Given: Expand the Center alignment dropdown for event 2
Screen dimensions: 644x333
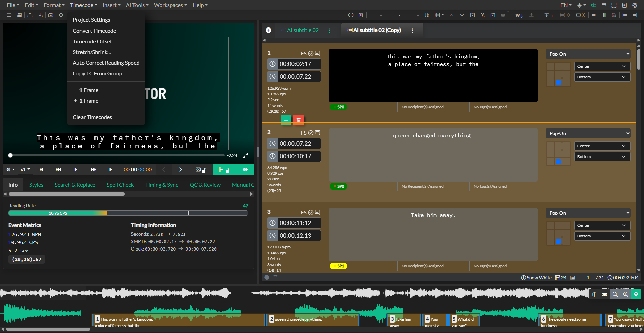Looking at the screenshot, I should pyautogui.click(x=602, y=146).
